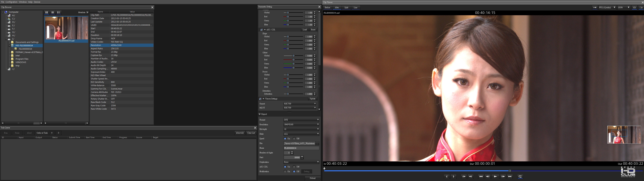Viewport: 644px width, 181px height.
Task: Click Reset in ASC-CDL section
Action: point(313,30)
